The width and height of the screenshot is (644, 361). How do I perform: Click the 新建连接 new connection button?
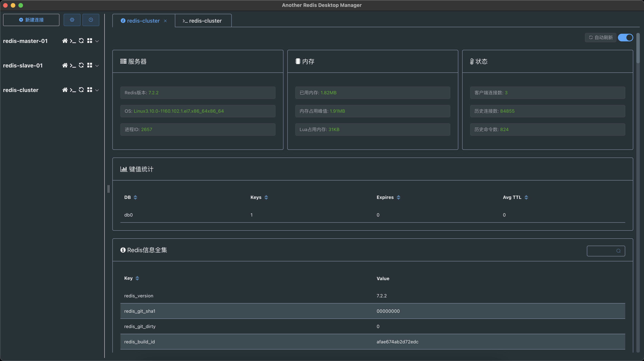pos(31,20)
